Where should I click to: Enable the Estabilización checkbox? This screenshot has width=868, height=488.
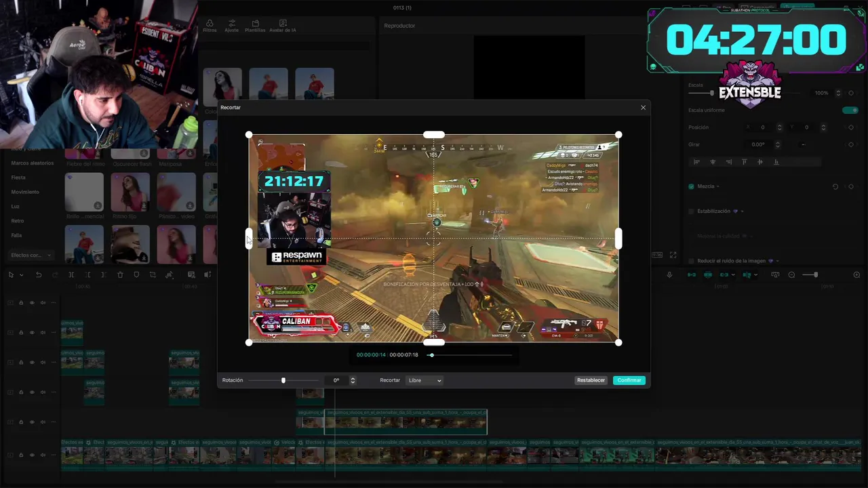(x=691, y=211)
